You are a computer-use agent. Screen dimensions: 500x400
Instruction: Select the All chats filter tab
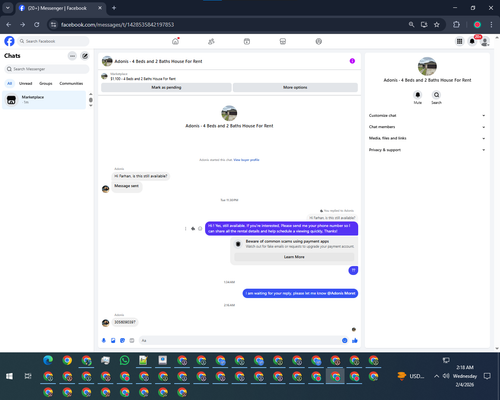point(10,83)
